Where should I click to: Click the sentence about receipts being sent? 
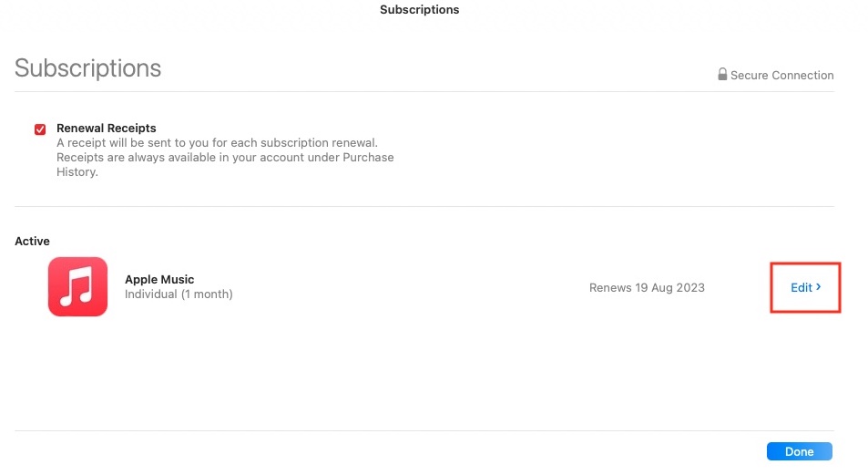217,143
